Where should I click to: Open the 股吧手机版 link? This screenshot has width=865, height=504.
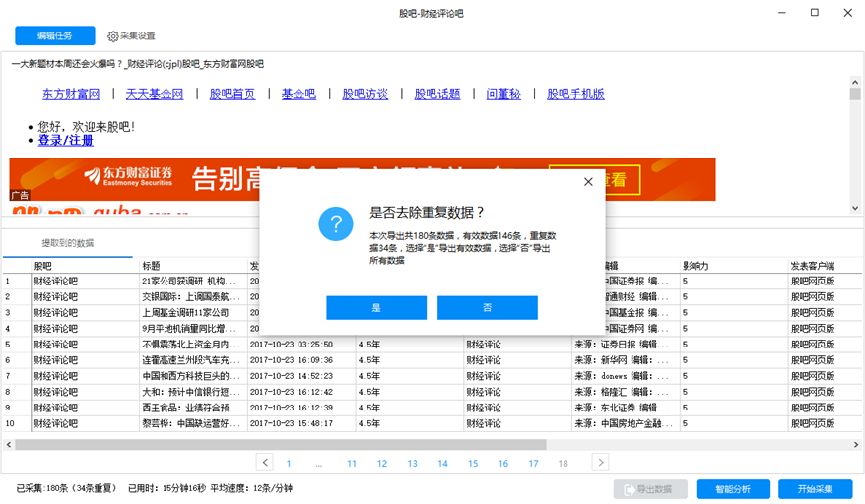pyautogui.click(x=575, y=94)
